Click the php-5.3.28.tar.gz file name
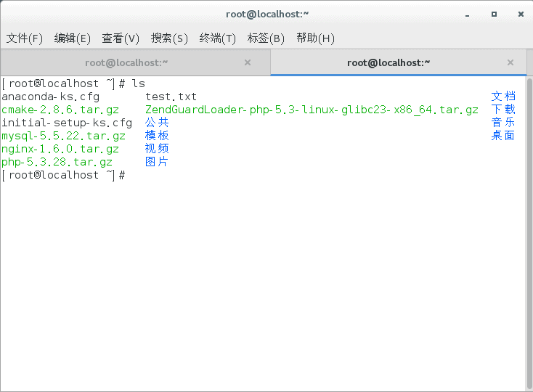Screen dimensions: 533x392 (57, 162)
